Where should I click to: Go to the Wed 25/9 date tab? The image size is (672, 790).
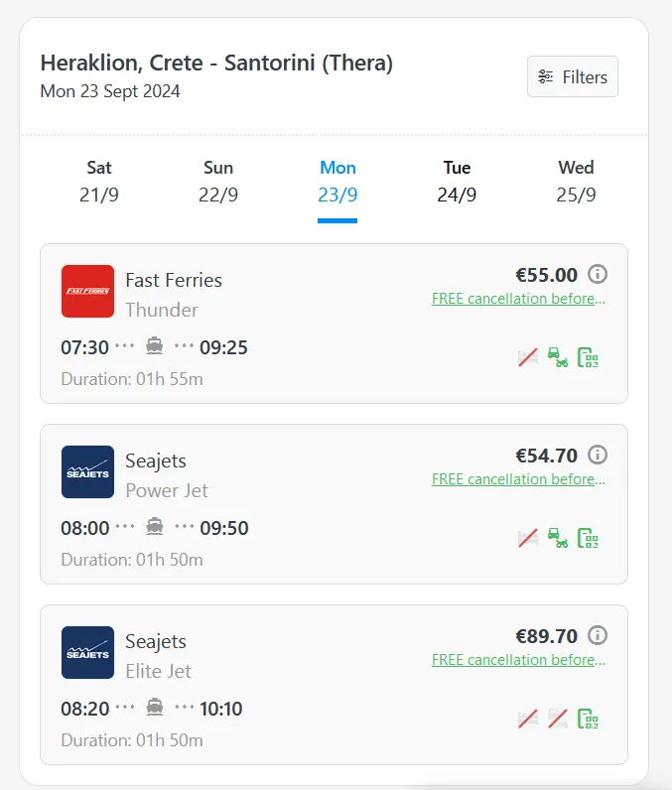tap(576, 181)
